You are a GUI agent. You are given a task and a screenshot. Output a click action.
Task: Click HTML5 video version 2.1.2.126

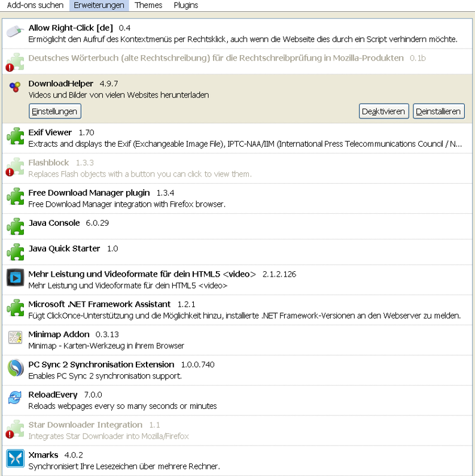click(279, 274)
